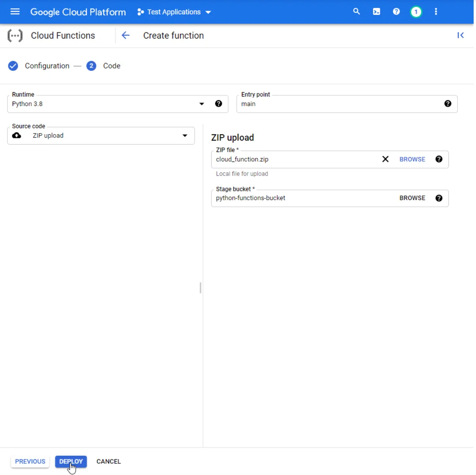Go back using the left arrow
Screen dimensions: 476x475
coord(125,35)
